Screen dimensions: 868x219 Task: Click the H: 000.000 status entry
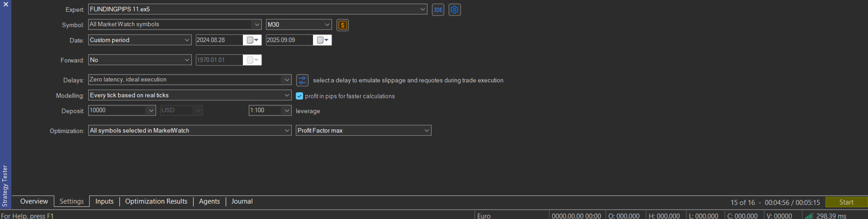[x=664, y=216]
